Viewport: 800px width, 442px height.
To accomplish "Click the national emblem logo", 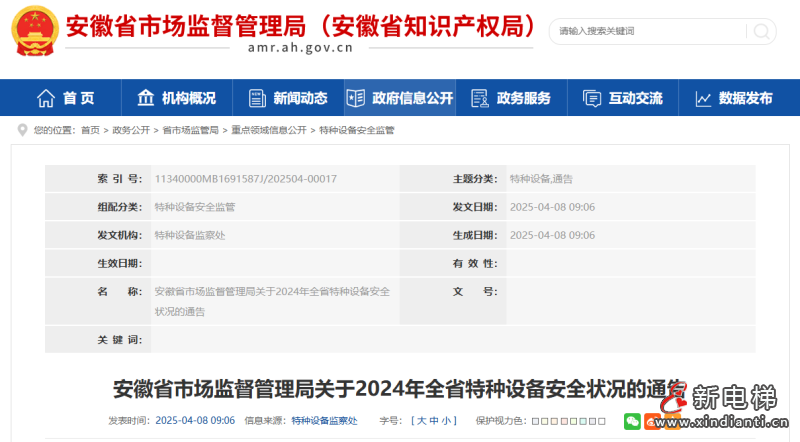I will pos(34,31).
